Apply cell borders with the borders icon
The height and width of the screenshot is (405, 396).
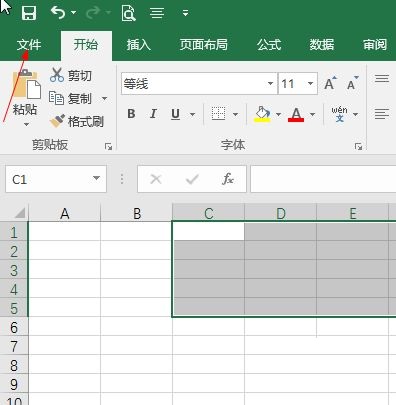(219, 114)
